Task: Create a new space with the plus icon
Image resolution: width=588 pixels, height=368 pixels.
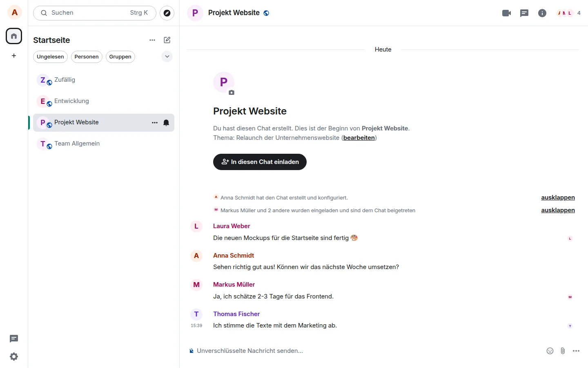Action: (x=14, y=56)
